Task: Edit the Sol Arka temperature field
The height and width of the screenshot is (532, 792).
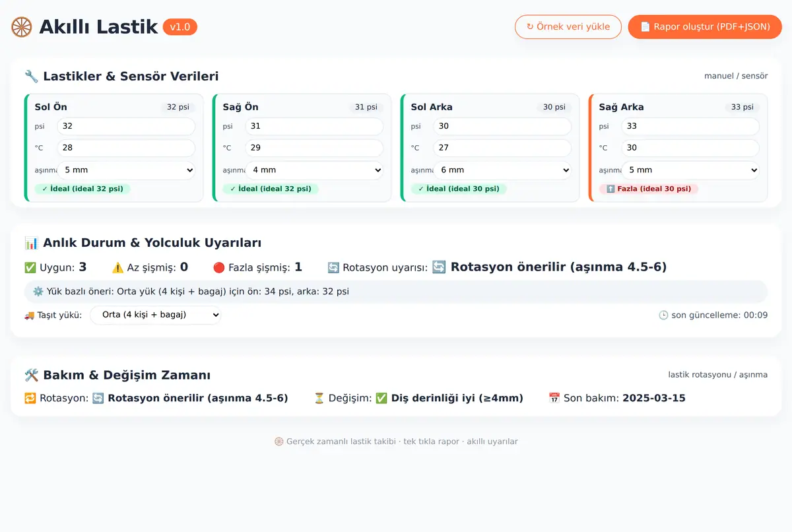Action: [x=502, y=148]
